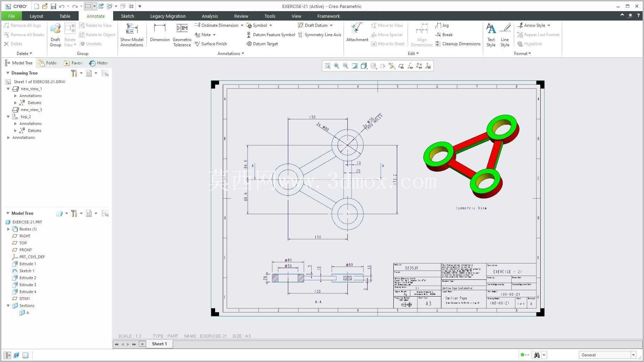This screenshot has width=644, height=362.
Task: Select section A in the Model Tree
Action: click(24, 313)
